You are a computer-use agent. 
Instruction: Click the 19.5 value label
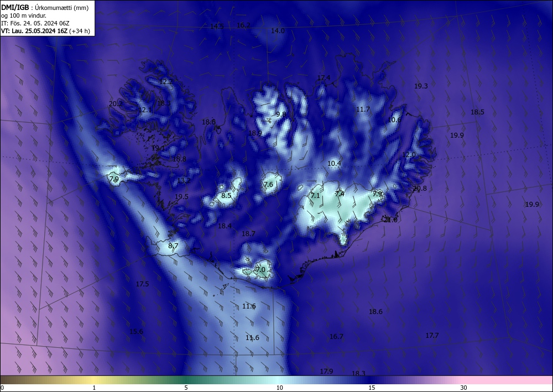point(181,197)
